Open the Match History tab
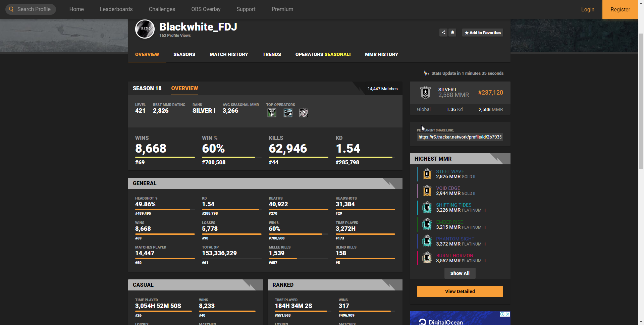 pyautogui.click(x=229, y=54)
